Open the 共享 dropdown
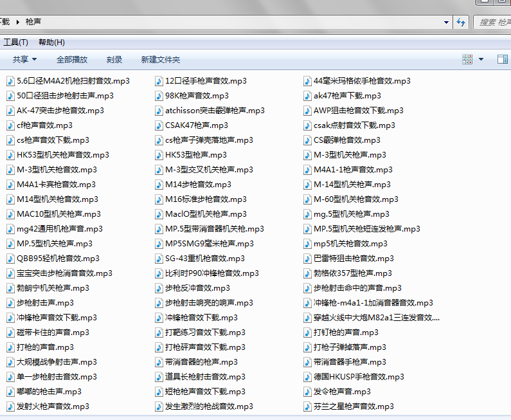511x420 pixels. pos(24,59)
